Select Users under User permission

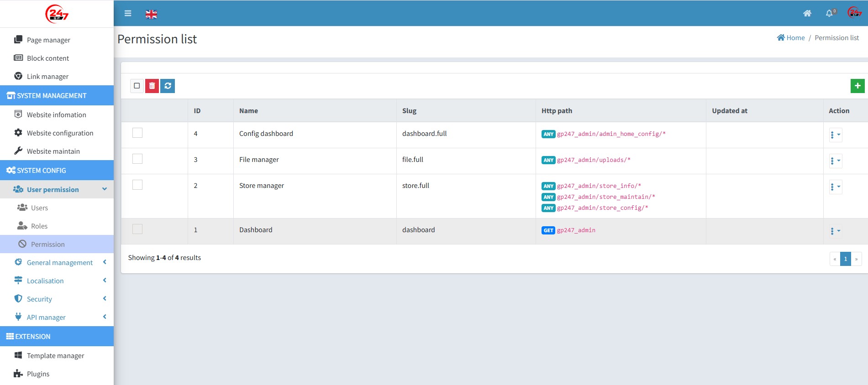[x=57, y=208]
